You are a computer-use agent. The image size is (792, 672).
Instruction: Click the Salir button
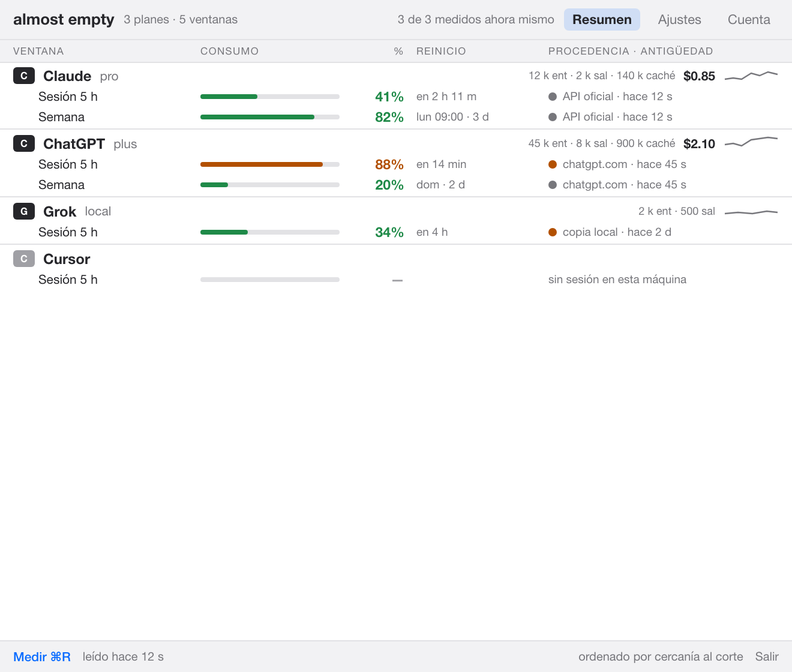[x=767, y=656]
